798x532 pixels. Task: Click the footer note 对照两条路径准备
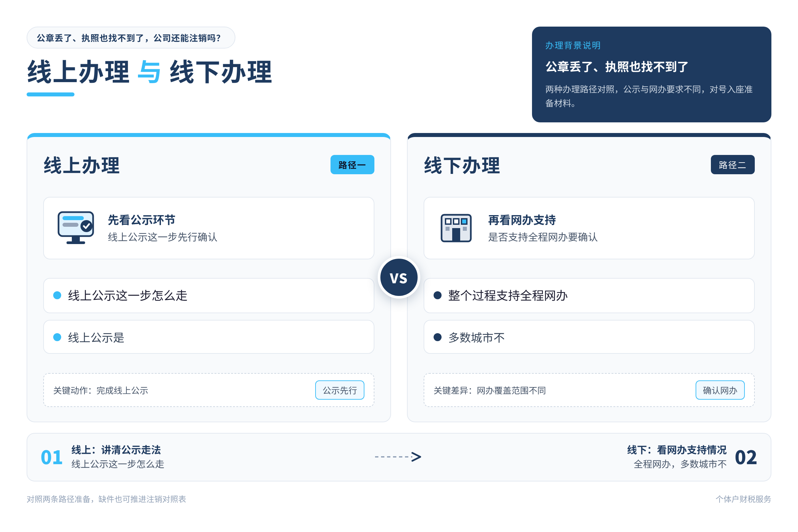[x=106, y=499]
